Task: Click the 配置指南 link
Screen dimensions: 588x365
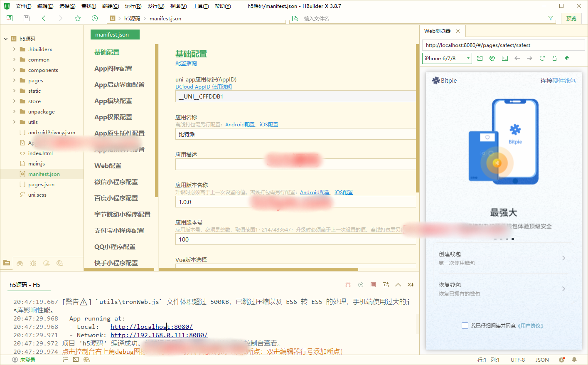Action: tap(186, 63)
